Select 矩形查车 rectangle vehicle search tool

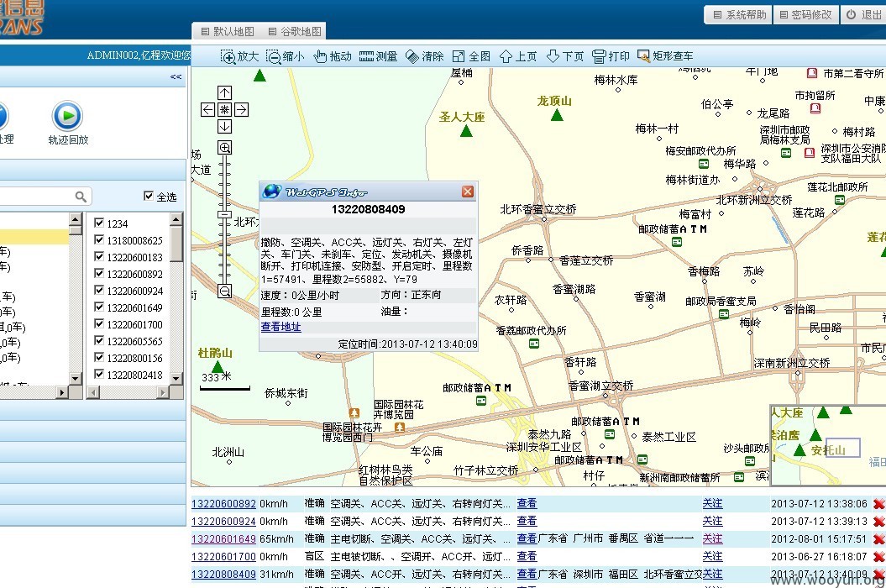tap(665, 56)
